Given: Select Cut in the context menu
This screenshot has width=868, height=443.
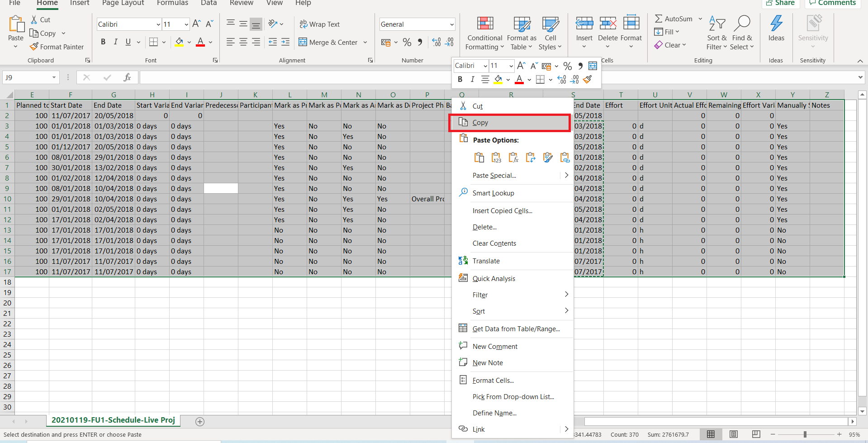Looking at the screenshot, I should pos(512,106).
